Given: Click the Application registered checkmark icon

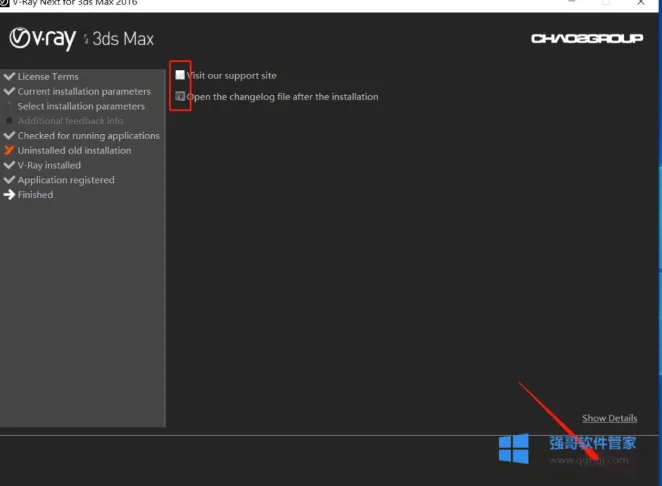Looking at the screenshot, I should tap(9, 179).
